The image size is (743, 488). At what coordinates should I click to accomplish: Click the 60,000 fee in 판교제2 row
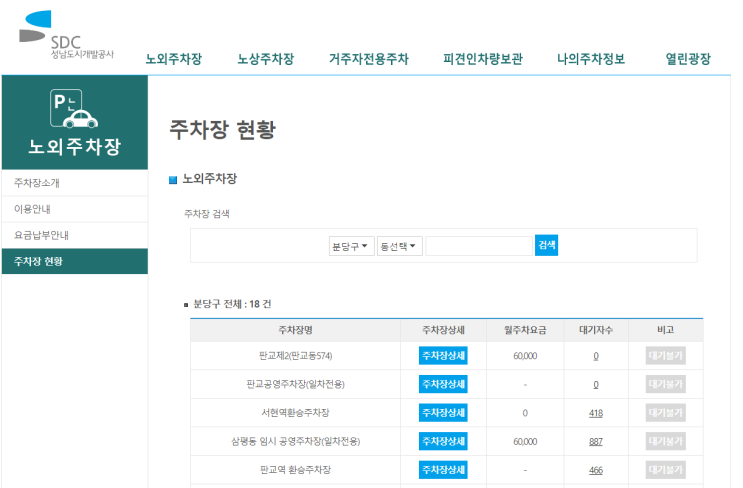point(525,356)
